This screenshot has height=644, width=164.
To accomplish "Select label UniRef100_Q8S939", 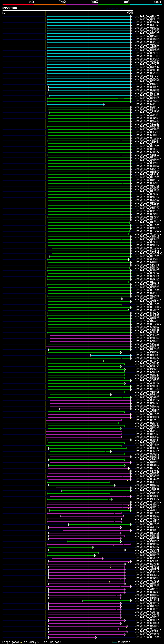I will 147,53.
